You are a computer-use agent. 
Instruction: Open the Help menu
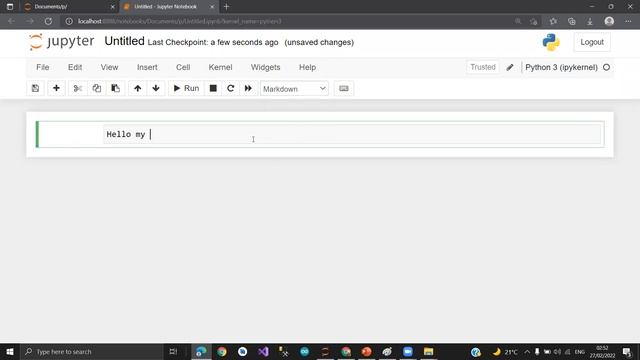tap(307, 67)
